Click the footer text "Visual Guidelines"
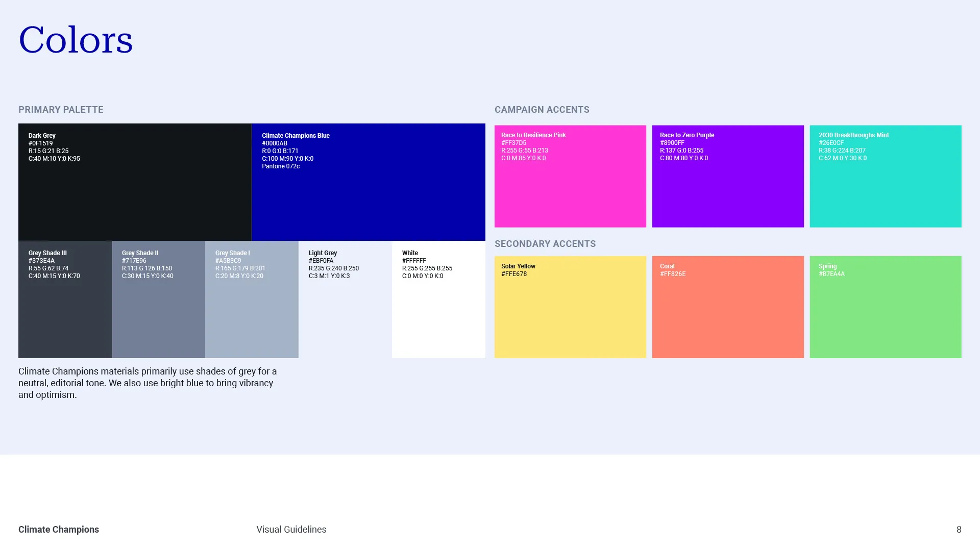The width and height of the screenshot is (980, 551). click(291, 530)
